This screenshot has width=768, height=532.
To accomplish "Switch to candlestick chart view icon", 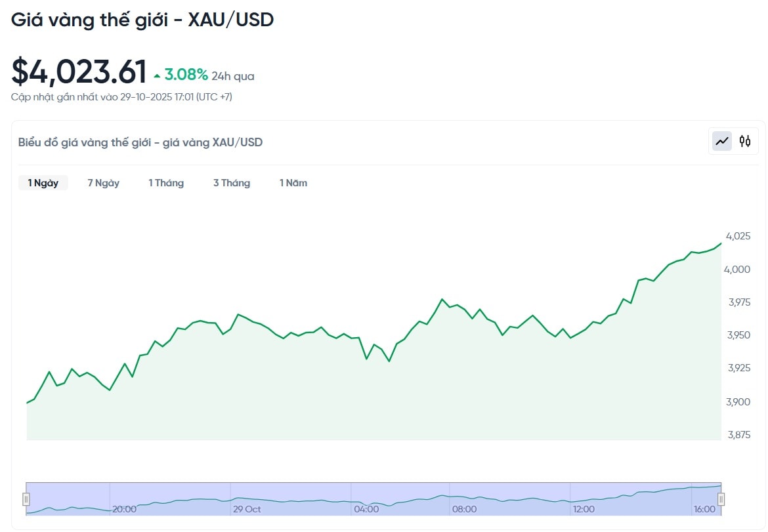I will pos(745,141).
